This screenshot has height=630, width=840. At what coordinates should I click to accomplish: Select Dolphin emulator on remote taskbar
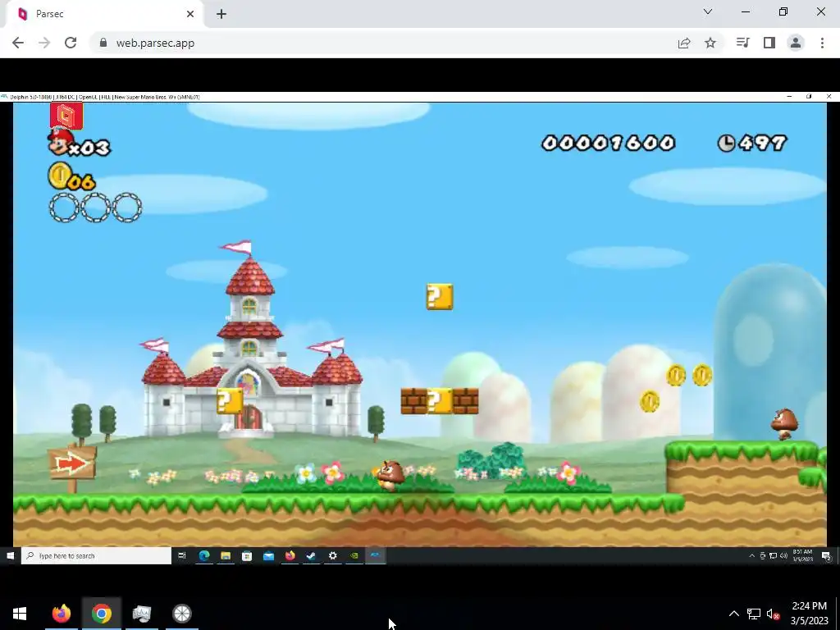pos(376,556)
